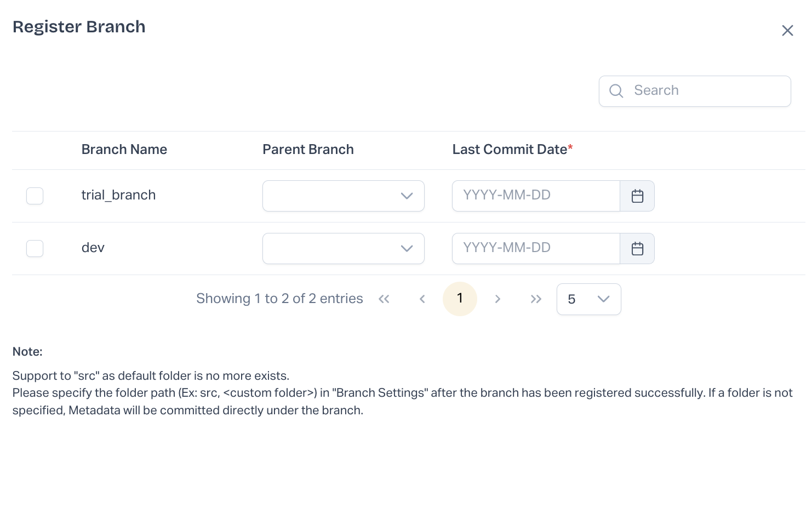Click the Last Commit Date column header
The height and width of the screenshot is (525, 812).
click(510, 150)
